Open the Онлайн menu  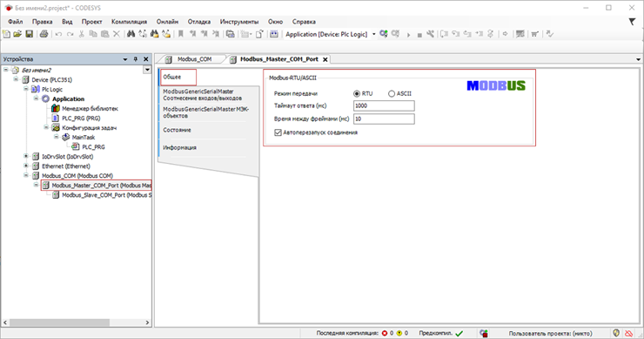click(x=167, y=22)
